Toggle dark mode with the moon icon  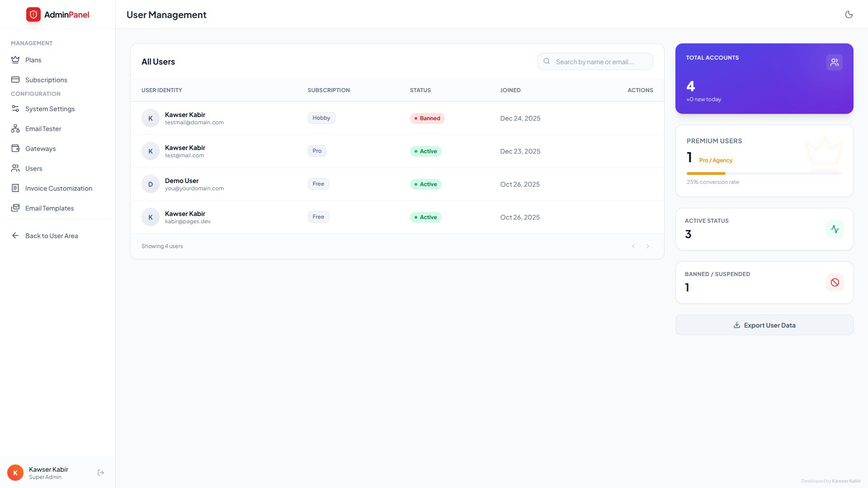tap(849, 14)
